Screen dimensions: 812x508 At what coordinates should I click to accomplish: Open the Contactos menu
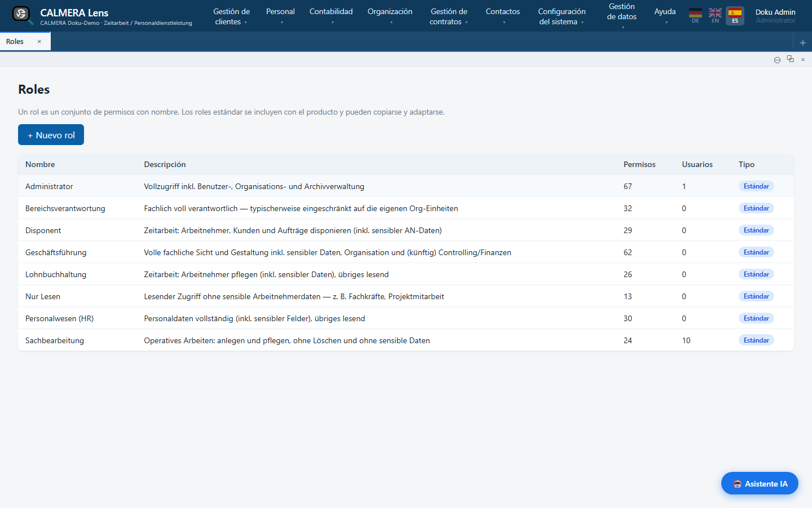point(502,16)
